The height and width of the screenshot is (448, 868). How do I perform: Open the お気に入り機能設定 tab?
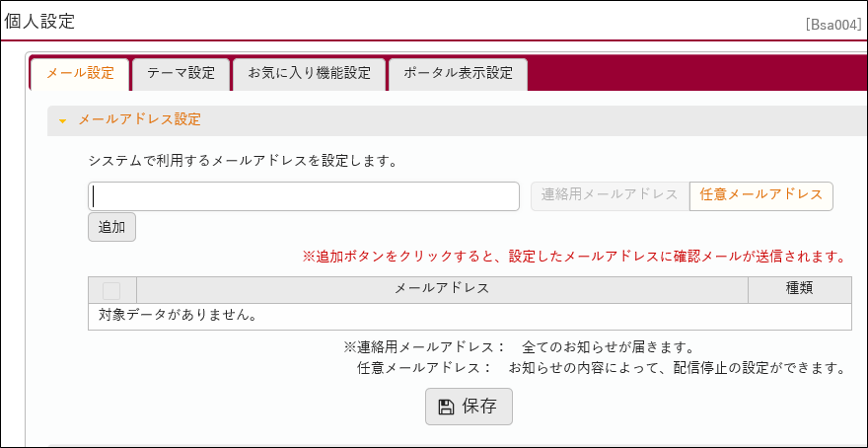pyautogui.click(x=309, y=74)
